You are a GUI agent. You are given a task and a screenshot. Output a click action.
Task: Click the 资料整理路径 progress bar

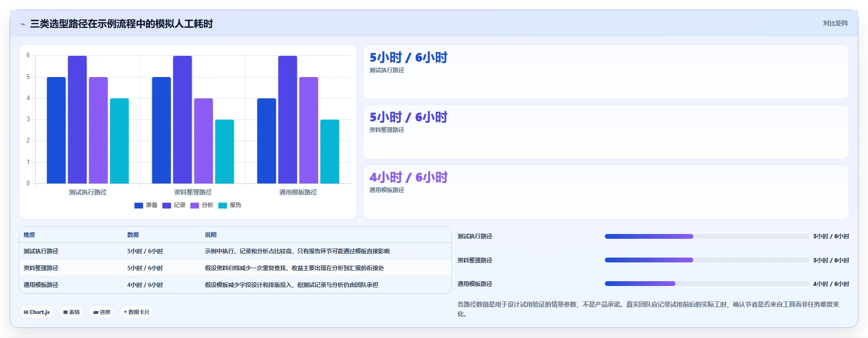[706, 260]
